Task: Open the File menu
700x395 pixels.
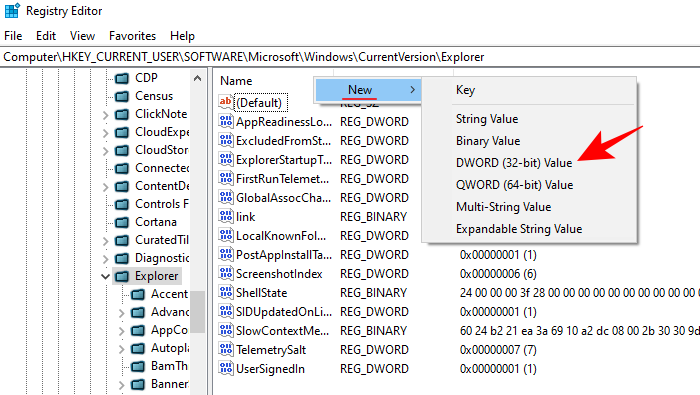Action: [x=13, y=36]
